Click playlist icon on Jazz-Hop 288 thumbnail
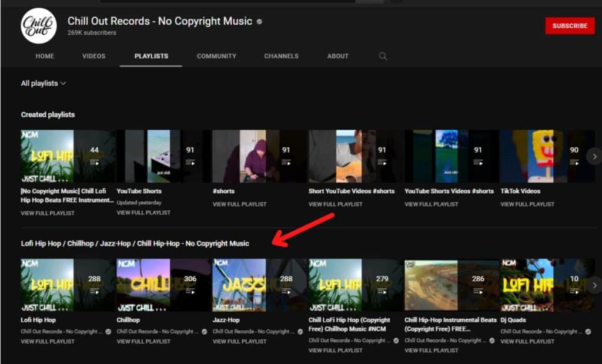The width and height of the screenshot is (602, 364). (286, 292)
